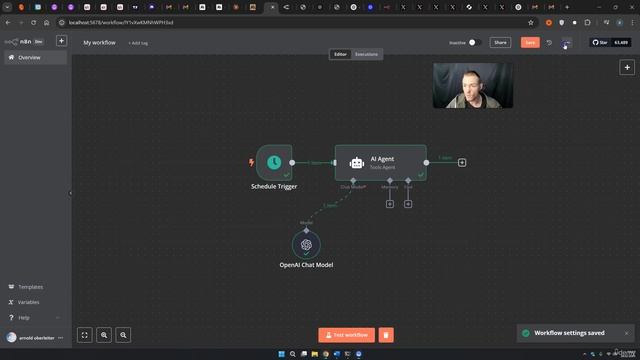Fit workflow to view with the fullscreen icon
The height and width of the screenshot is (360, 640).
[84, 335]
